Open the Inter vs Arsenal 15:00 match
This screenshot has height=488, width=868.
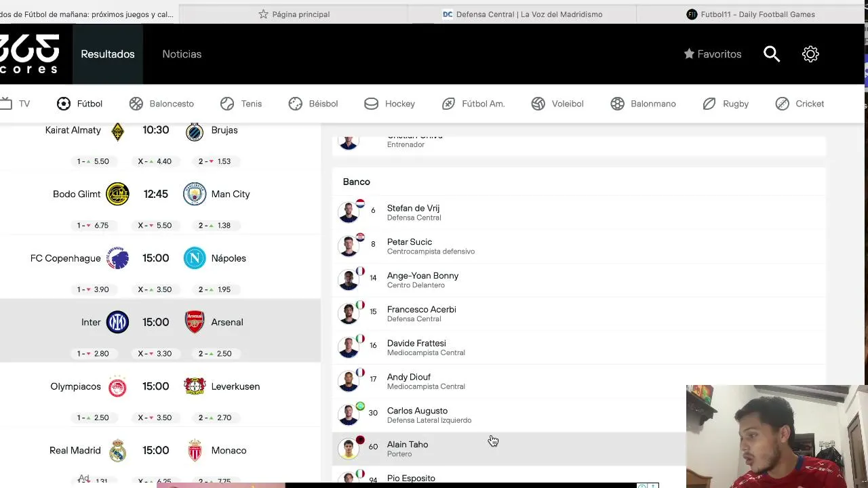coord(160,331)
